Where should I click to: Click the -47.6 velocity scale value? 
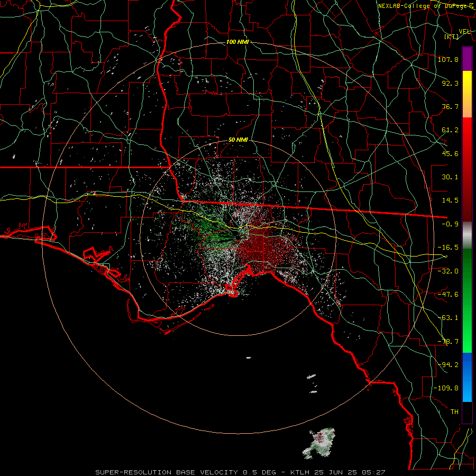(448, 295)
